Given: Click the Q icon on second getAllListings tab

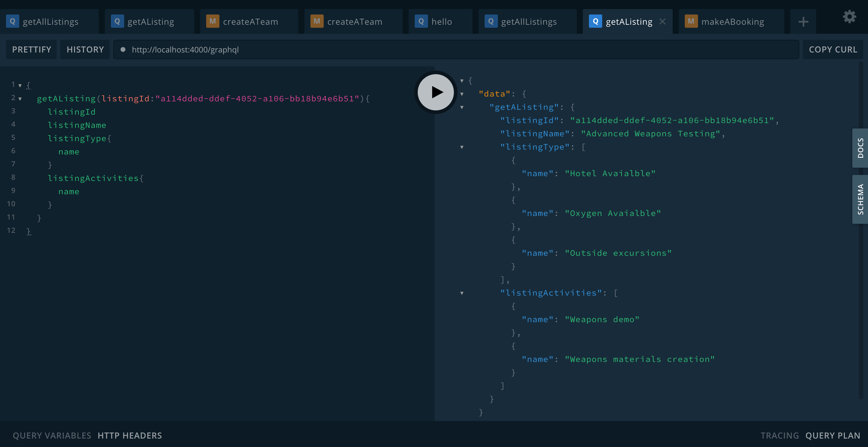Looking at the screenshot, I should pos(491,21).
